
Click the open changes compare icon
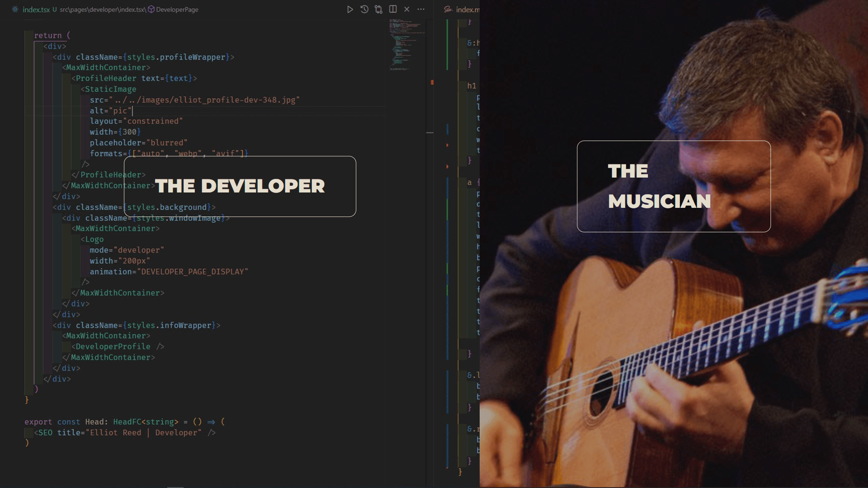point(378,9)
